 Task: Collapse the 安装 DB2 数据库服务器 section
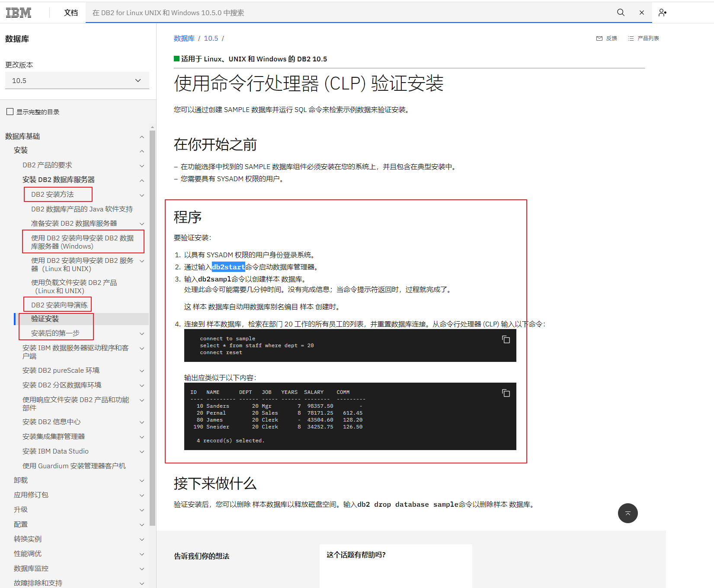[x=142, y=180]
